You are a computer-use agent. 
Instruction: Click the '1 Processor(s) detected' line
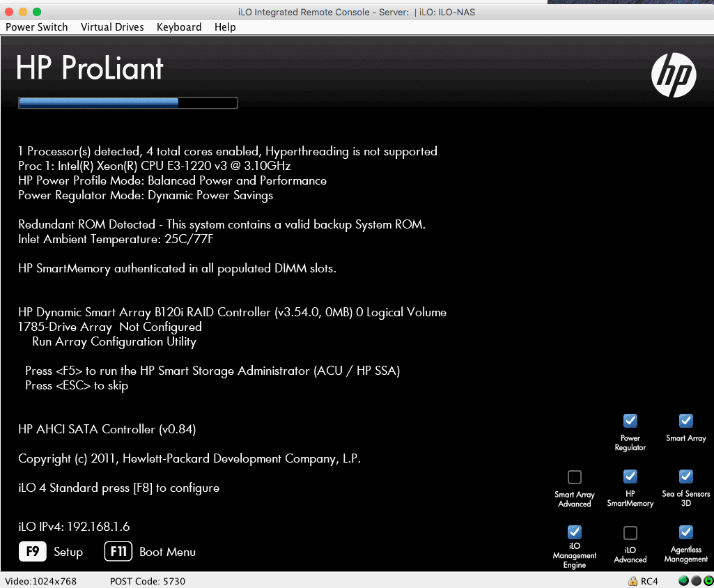[x=228, y=151]
